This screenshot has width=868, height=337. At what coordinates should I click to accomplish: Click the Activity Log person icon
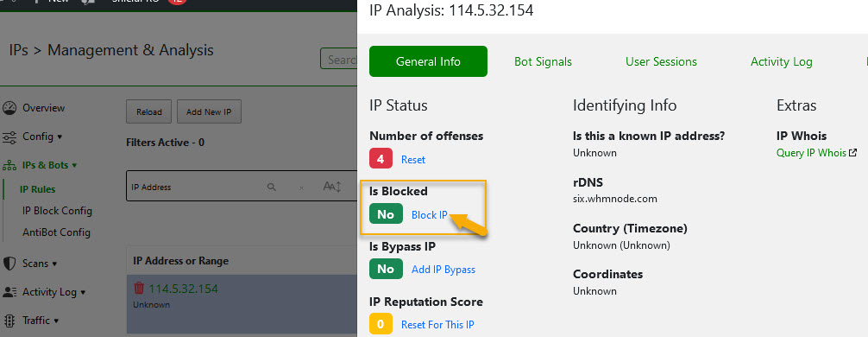click(x=9, y=292)
